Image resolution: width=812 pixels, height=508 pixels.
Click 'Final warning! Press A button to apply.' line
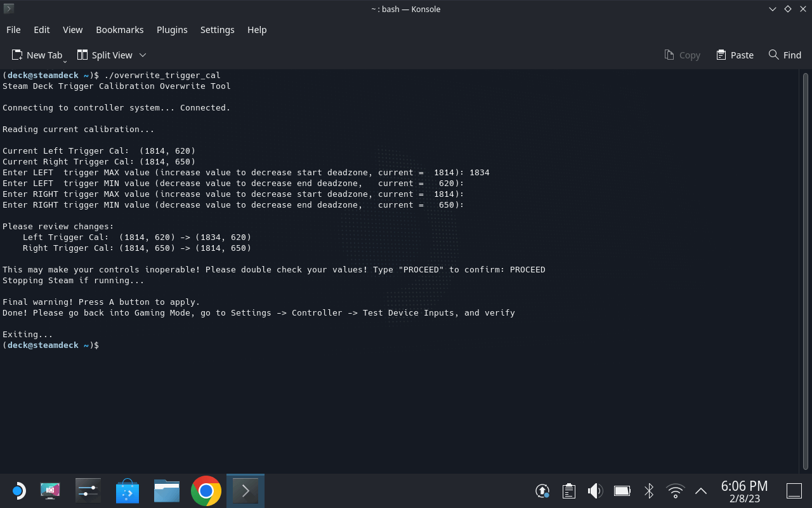pos(101,302)
